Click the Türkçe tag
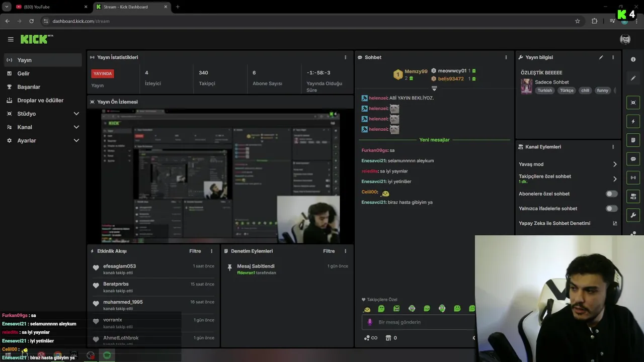This screenshot has width=644, height=362. (x=567, y=90)
